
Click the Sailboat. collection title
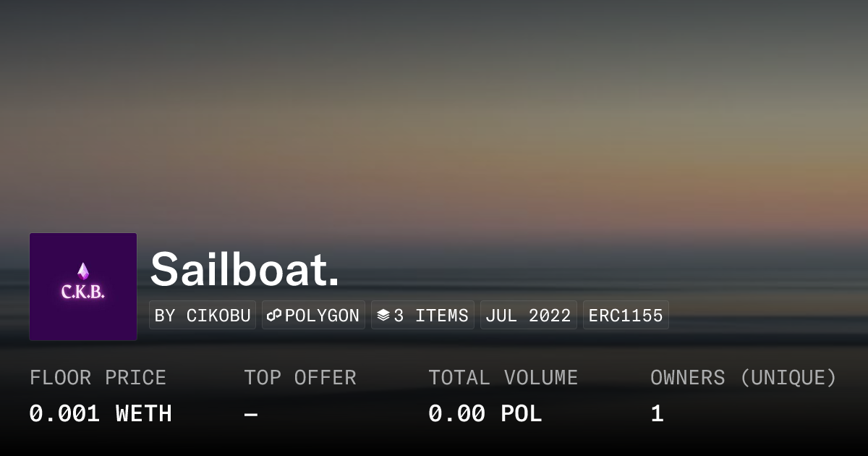[244, 269]
